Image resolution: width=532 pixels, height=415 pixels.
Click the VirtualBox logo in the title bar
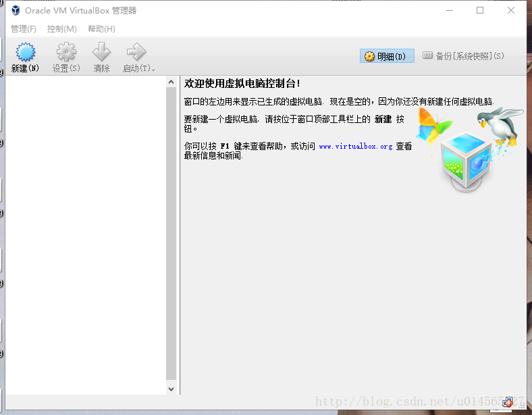click(16, 11)
